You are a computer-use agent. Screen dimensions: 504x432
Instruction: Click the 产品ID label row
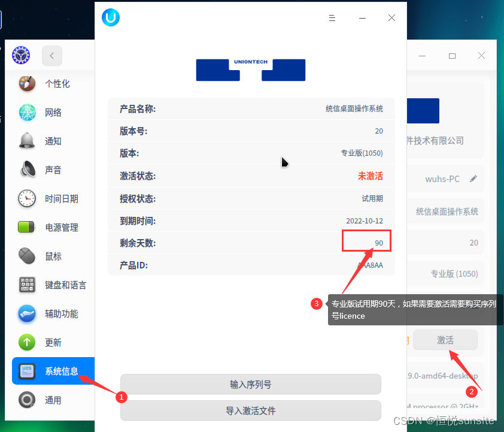pyautogui.click(x=251, y=265)
